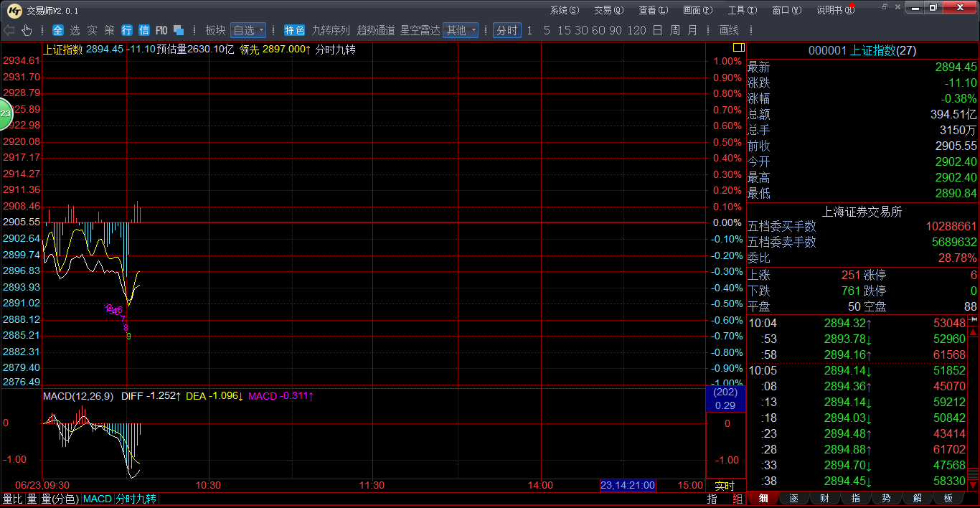This screenshot has width=980, height=508.
Task: Expand the 自选 dropdown
Action: [248, 30]
